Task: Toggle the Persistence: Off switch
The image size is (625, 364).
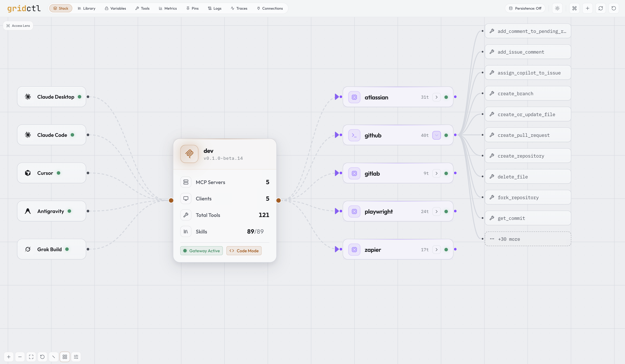Action: tap(525, 8)
